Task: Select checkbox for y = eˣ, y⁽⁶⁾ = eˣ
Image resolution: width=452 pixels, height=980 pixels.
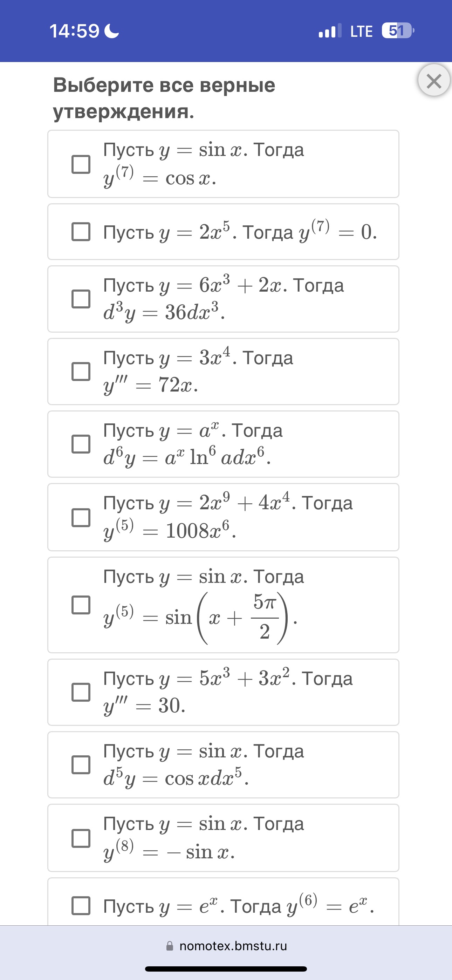Action: [x=81, y=905]
